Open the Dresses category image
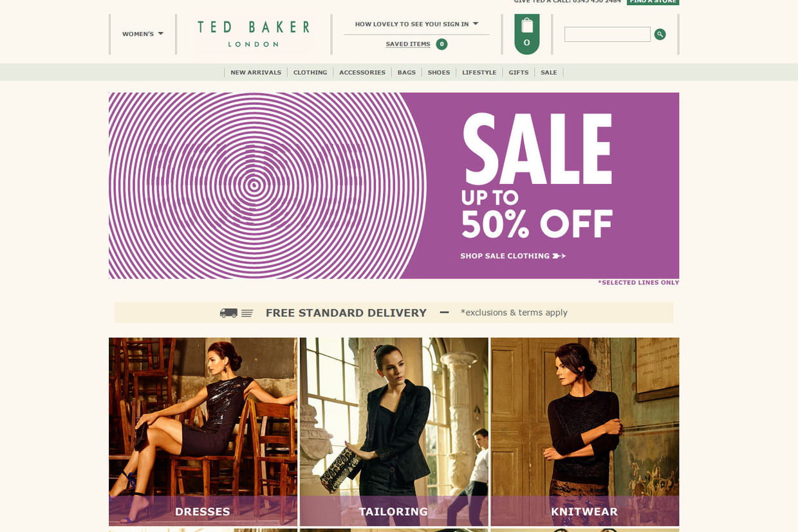 pos(203,432)
